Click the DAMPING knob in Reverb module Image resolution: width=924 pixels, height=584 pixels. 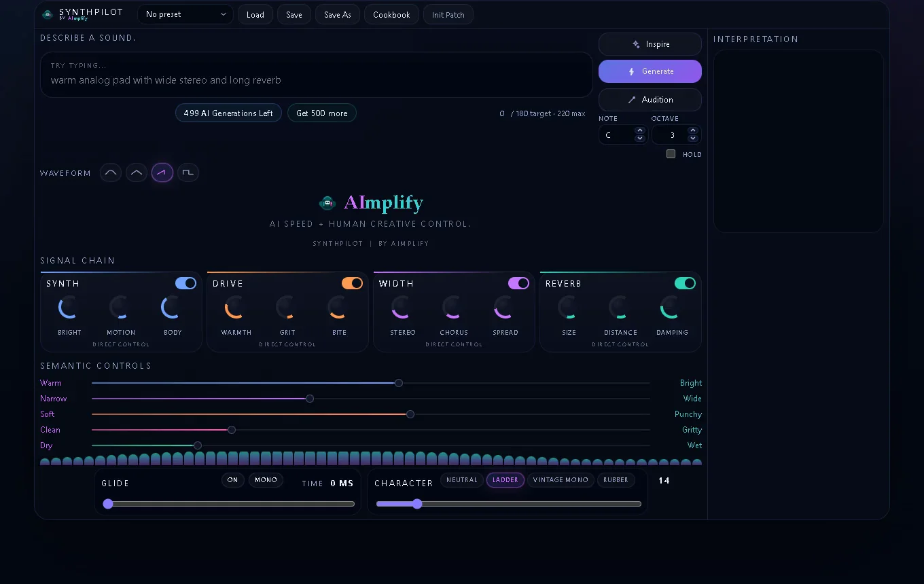pyautogui.click(x=672, y=308)
